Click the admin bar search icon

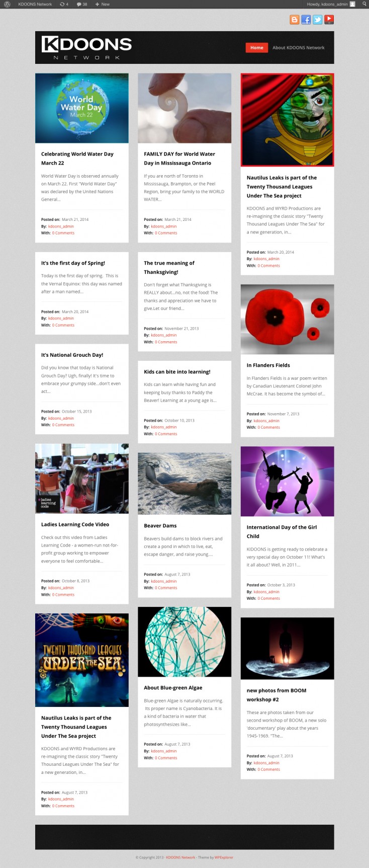coord(364,4)
